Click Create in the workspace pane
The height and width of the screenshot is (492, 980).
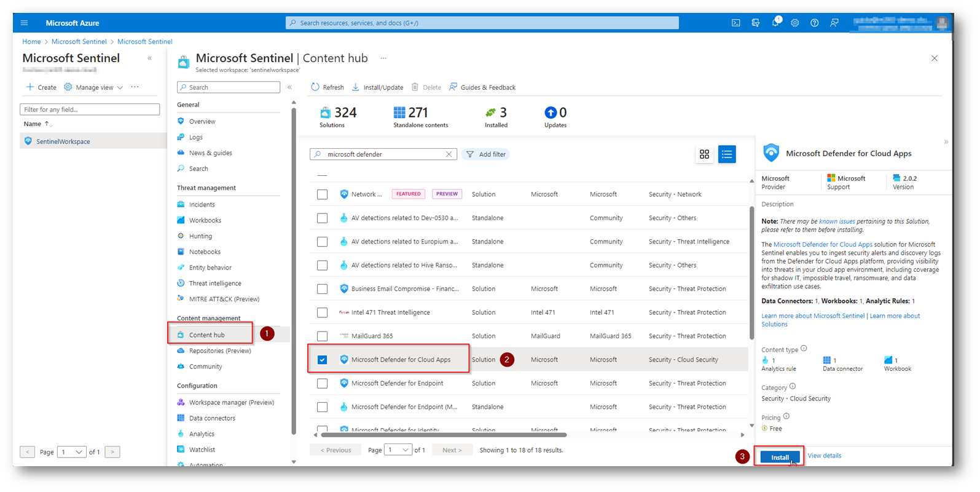41,87
